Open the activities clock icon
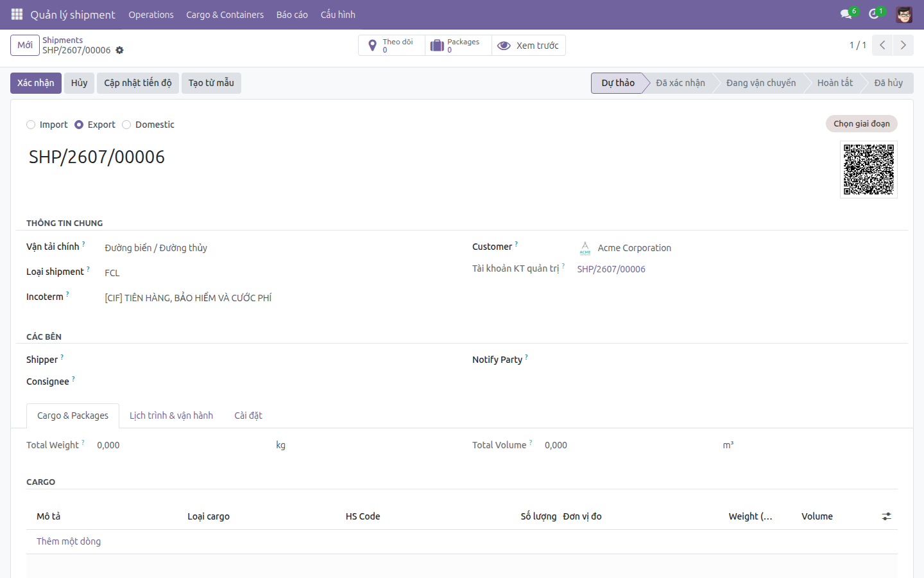 [x=873, y=14]
